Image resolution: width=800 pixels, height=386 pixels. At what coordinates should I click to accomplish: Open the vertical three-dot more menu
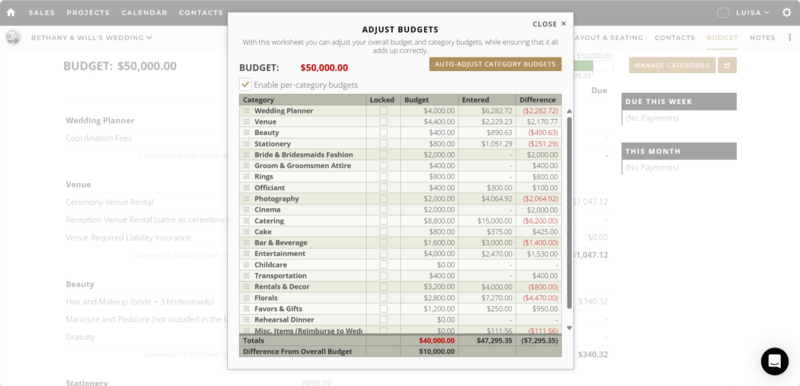[790, 38]
